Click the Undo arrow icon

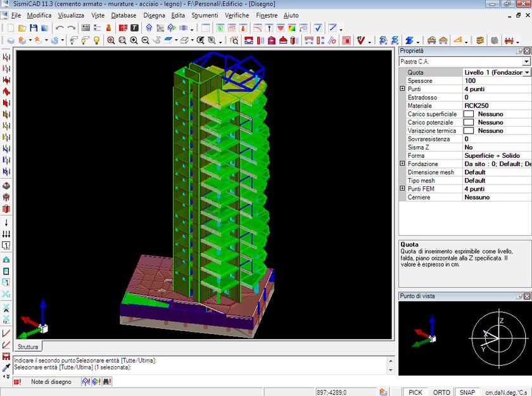coord(58,29)
